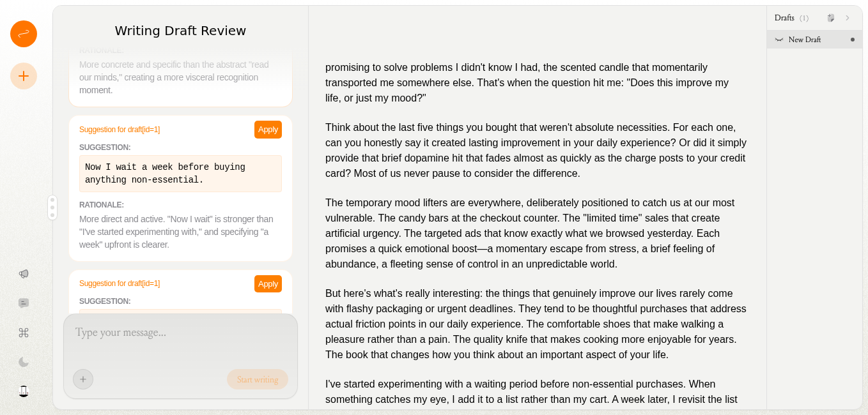Click the command key shortcuts icon

[24, 333]
